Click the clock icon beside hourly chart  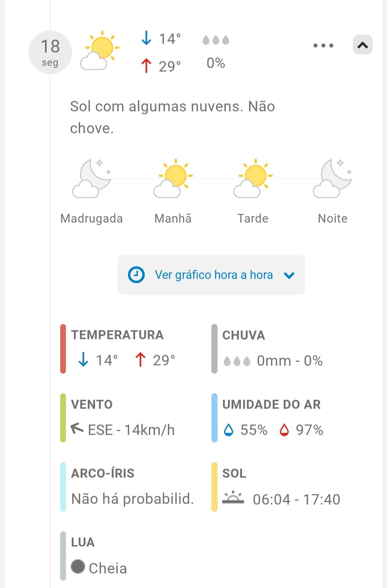pyautogui.click(x=136, y=275)
